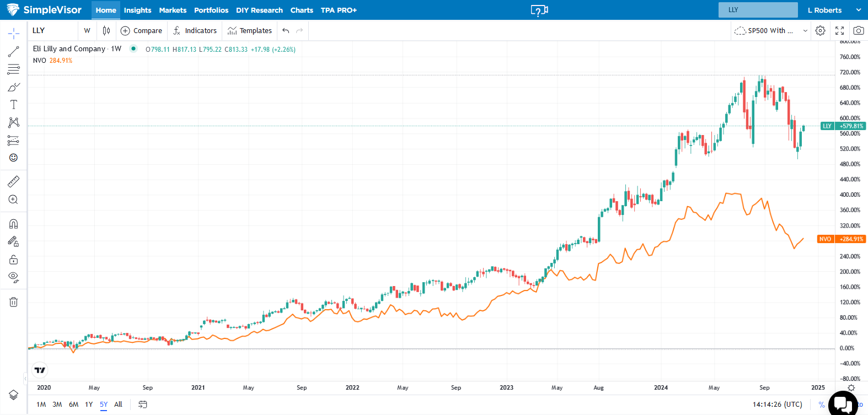Toggle the percent scale button
The height and width of the screenshot is (415, 868).
[822, 405]
